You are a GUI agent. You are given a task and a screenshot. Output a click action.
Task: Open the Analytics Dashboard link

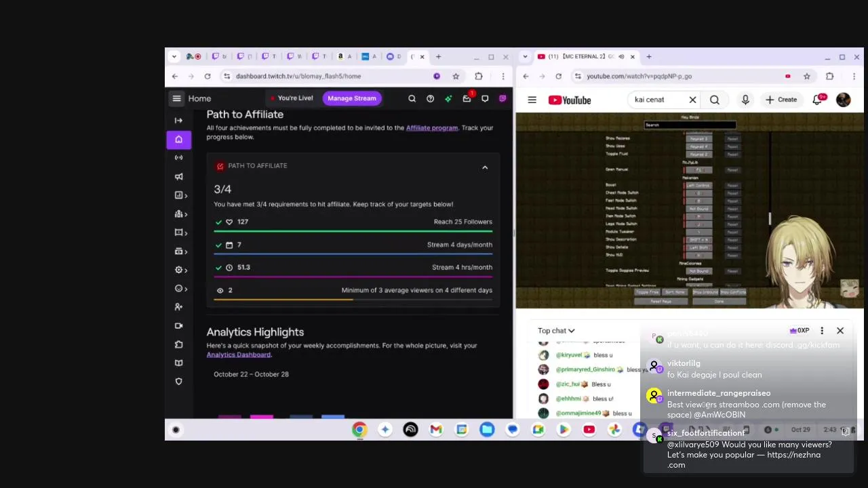(x=239, y=354)
